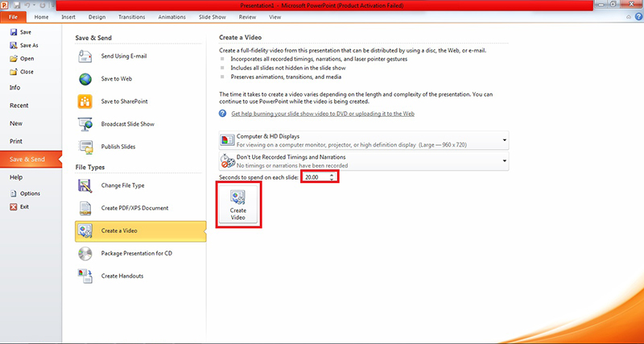Switch to the Transitions tab
Viewport: 644px width, 344px height.
pyautogui.click(x=132, y=17)
